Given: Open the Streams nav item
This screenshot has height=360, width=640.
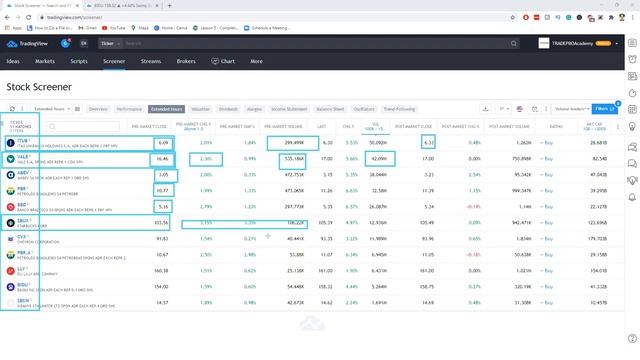Looking at the screenshot, I should click(x=151, y=61).
